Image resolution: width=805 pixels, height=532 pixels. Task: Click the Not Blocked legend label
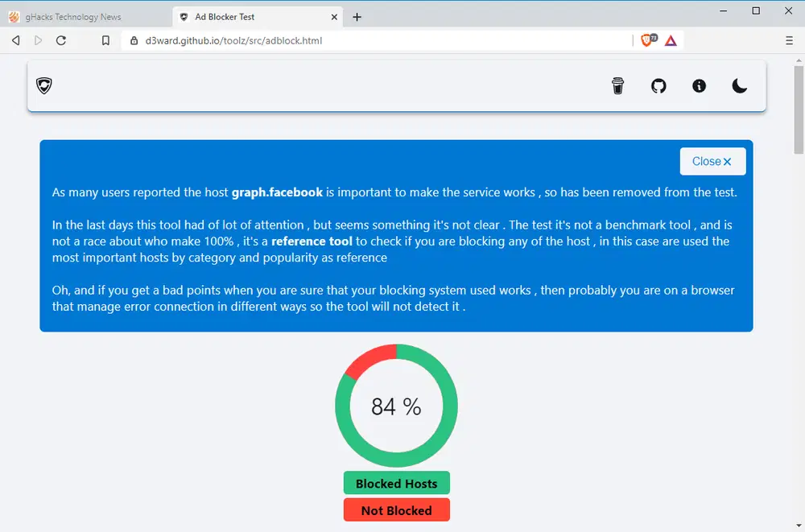coord(396,510)
